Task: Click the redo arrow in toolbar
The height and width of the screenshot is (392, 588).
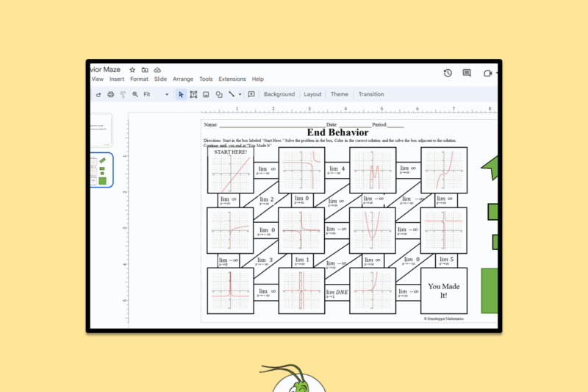Action: coord(98,95)
